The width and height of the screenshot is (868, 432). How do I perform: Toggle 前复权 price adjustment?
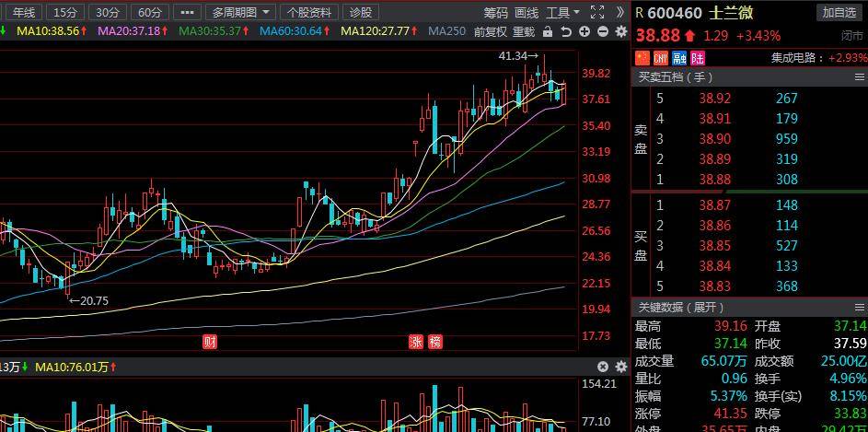pos(490,31)
